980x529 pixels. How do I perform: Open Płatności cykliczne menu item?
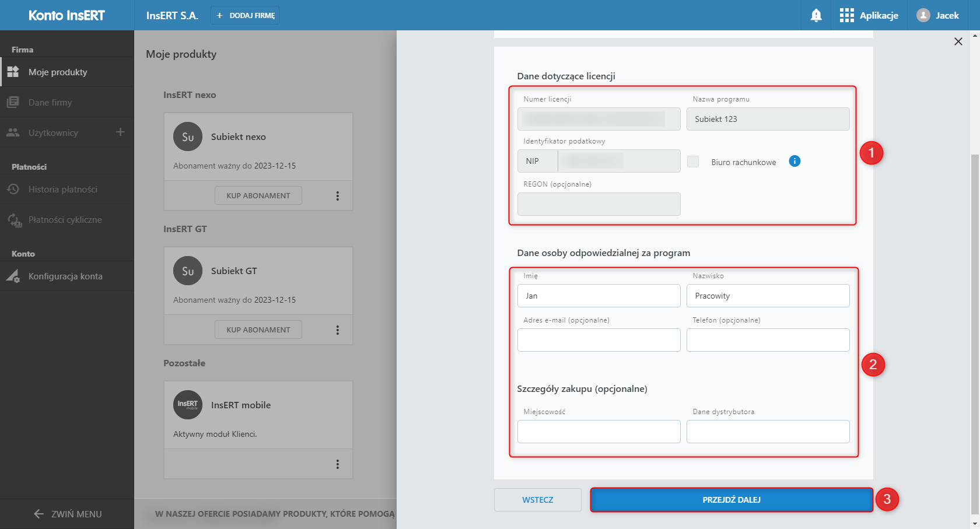pos(67,219)
